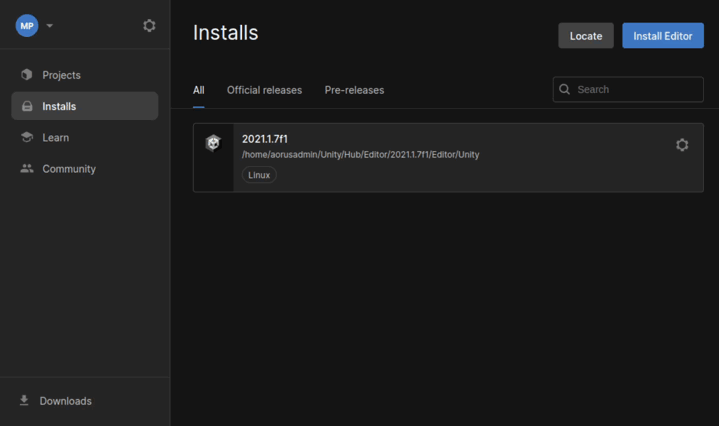Click the Installs lock-shaped icon

[27, 106]
